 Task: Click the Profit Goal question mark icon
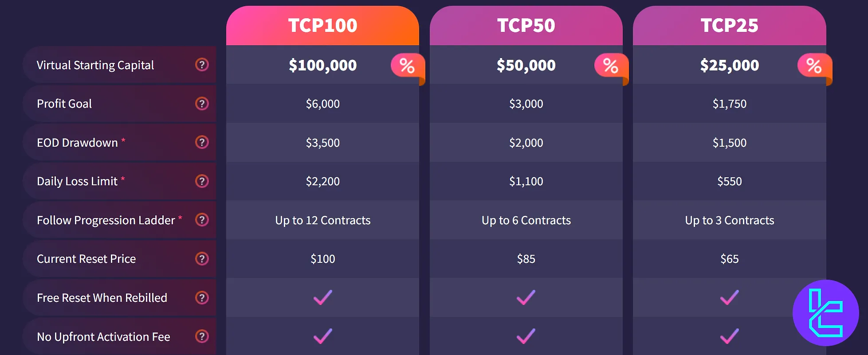[202, 103]
